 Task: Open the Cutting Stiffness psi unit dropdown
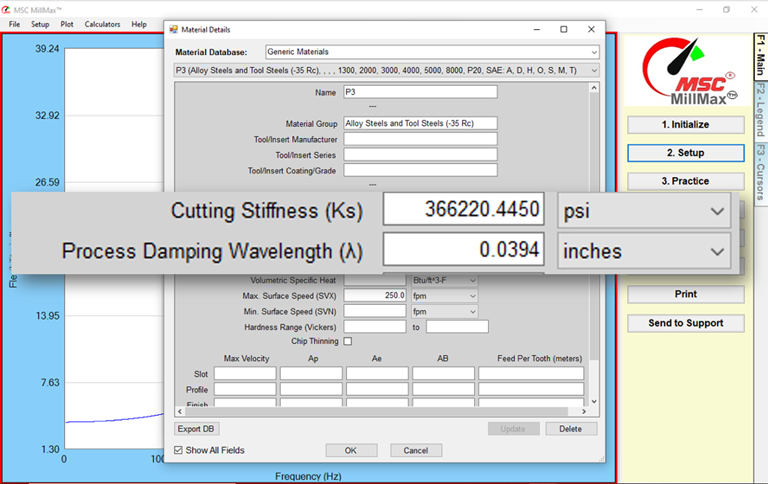pyautogui.click(x=644, y=211)
